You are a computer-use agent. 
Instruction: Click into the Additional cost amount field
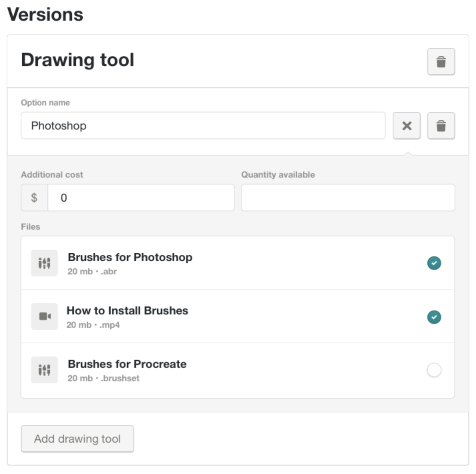pos(141,198)
